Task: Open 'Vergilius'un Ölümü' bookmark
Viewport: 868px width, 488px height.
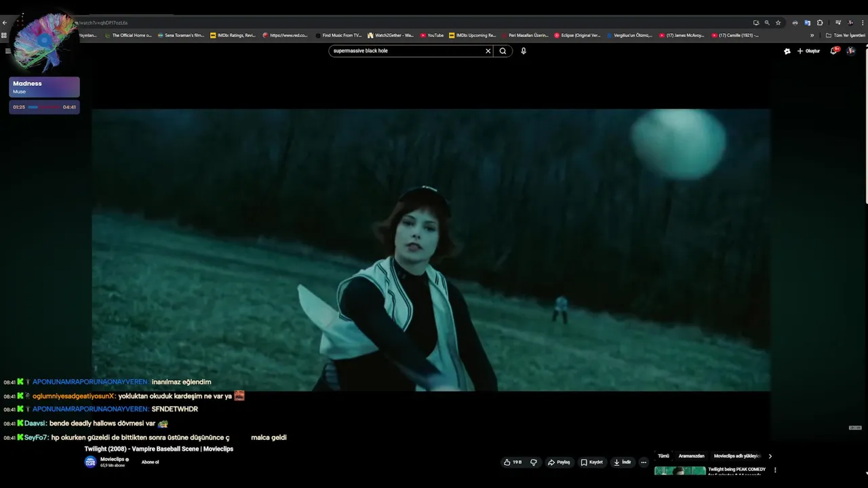Action: (x=629, y=35)
